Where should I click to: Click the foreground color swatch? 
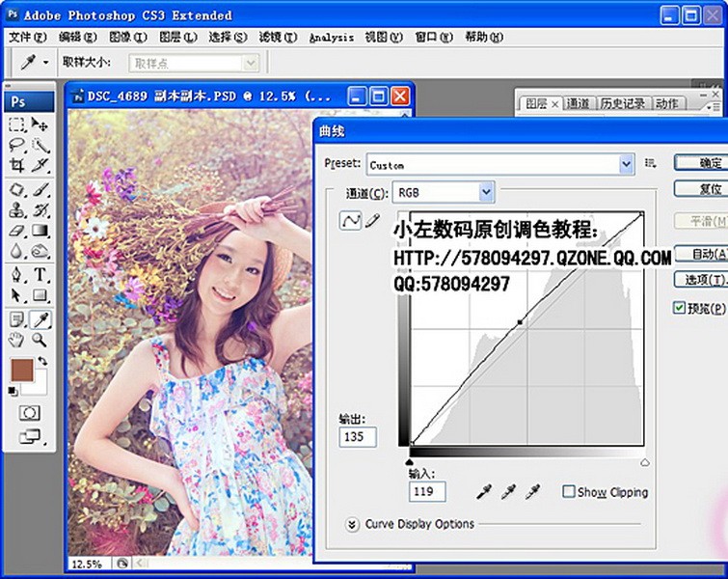click(x=22, y=370)
